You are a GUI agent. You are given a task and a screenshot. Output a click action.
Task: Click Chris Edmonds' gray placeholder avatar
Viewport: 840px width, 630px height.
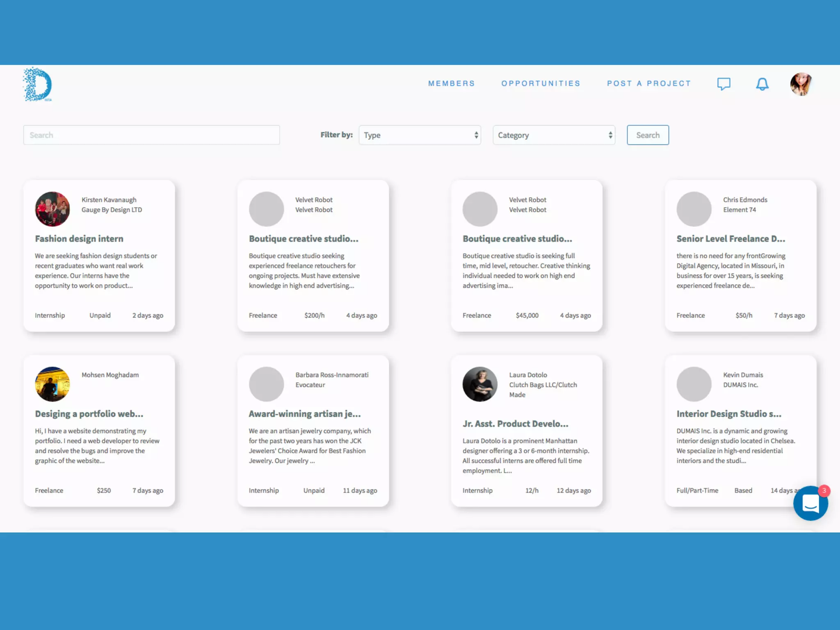coord(694,209)
